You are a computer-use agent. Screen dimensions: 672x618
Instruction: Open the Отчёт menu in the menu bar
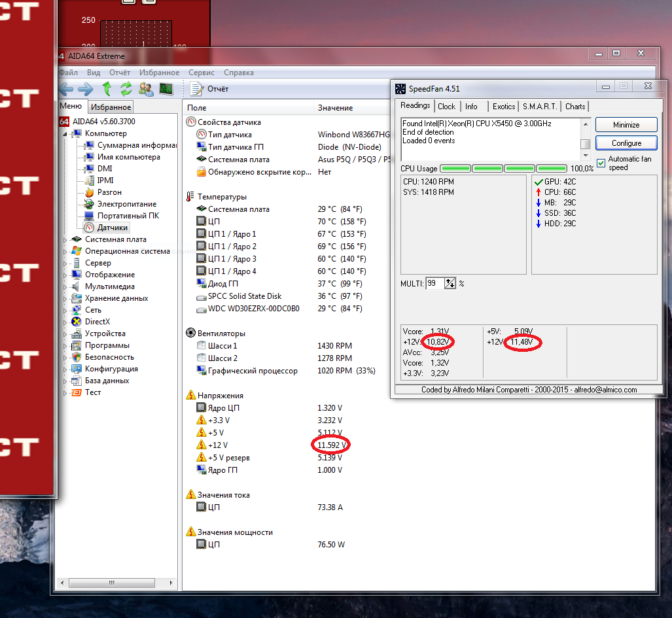[x=120, y=73]
